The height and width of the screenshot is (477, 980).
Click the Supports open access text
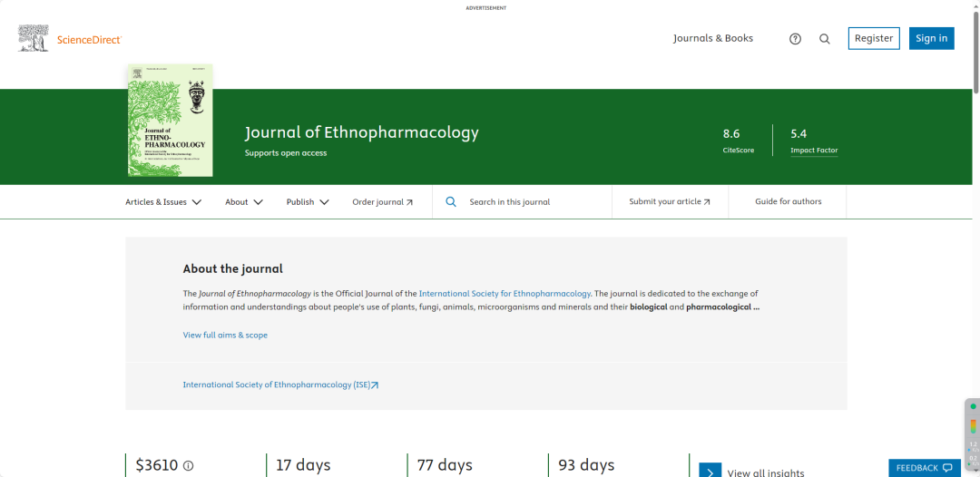click(286, 153)
